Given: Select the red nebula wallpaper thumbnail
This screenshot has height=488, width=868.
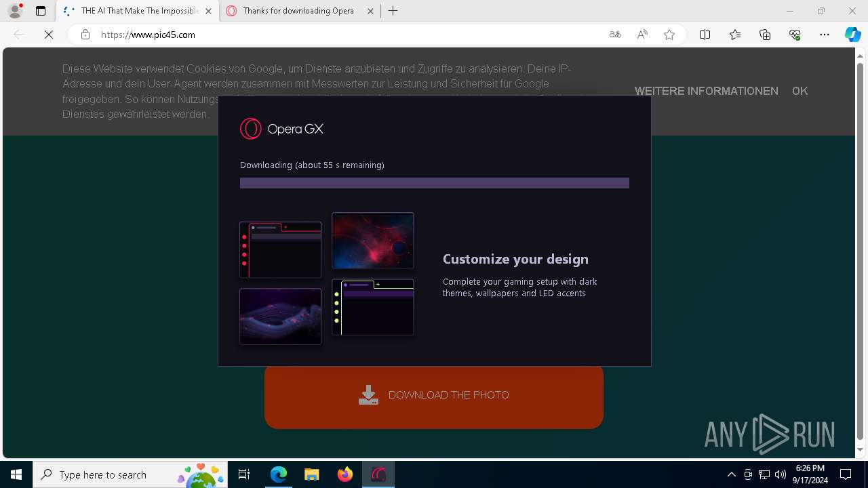Looking at the screenshot, I should pyautogui.click(x=373, y=241).
